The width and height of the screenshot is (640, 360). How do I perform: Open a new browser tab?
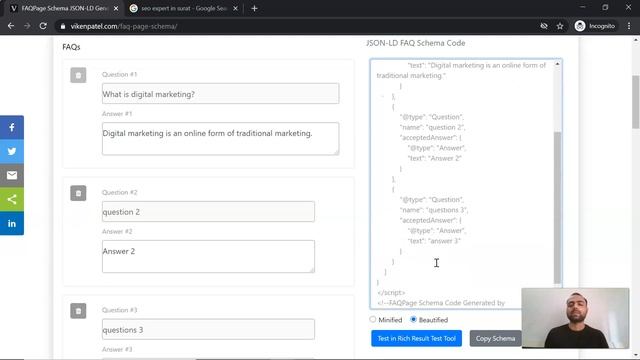(254, 8)
